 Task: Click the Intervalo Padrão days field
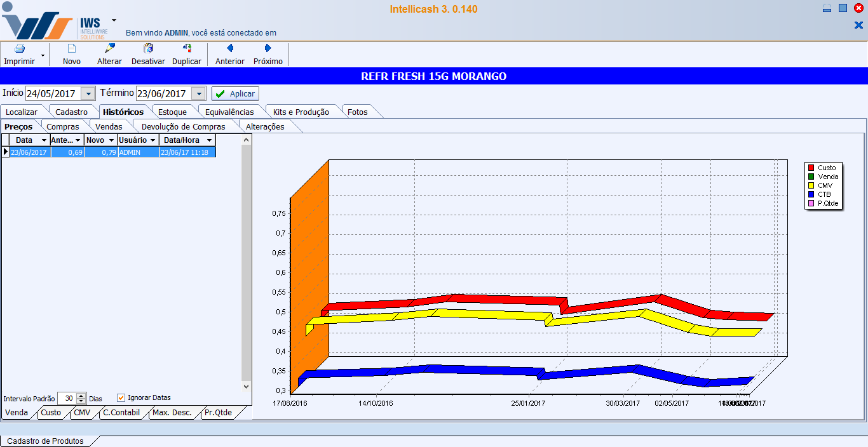tap(67, 398)
